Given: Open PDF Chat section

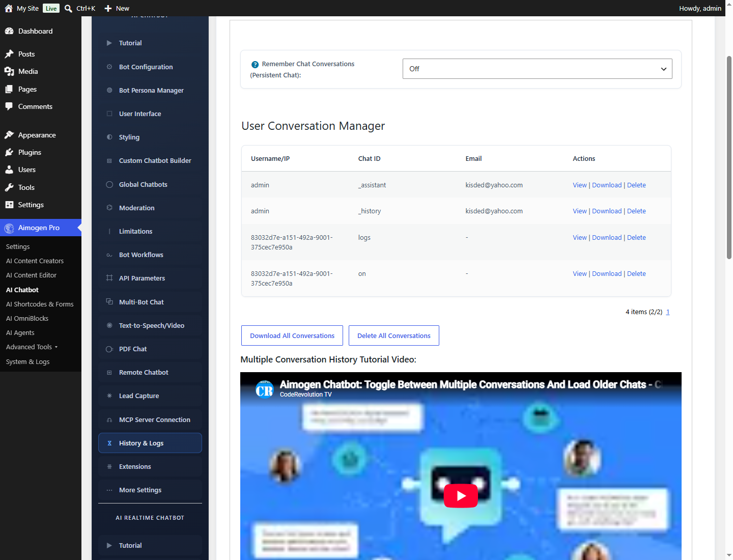Looking at the screenshot, I should 150,349.
